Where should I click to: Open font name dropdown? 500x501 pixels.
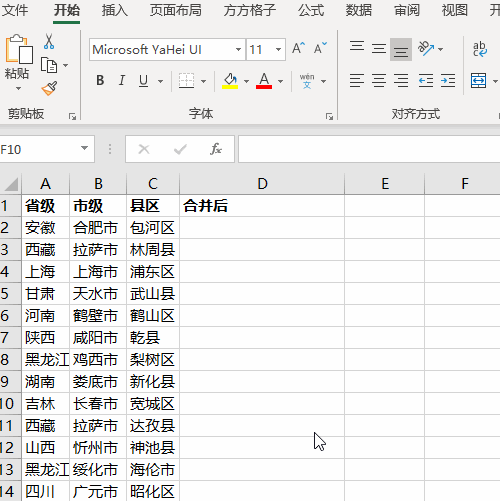coord(238,50)
